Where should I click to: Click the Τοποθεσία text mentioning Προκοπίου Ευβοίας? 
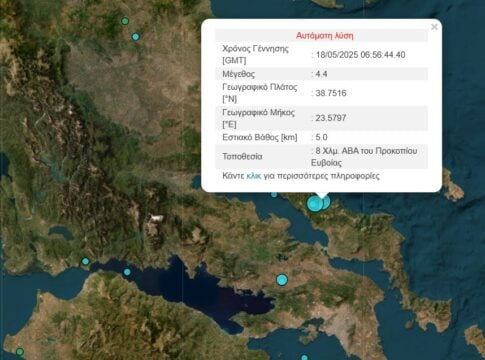364,157
